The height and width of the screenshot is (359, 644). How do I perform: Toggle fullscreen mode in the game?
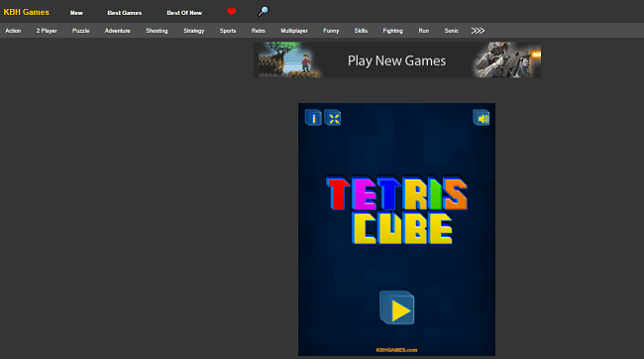pyautogui.click(x=333, y=118)
